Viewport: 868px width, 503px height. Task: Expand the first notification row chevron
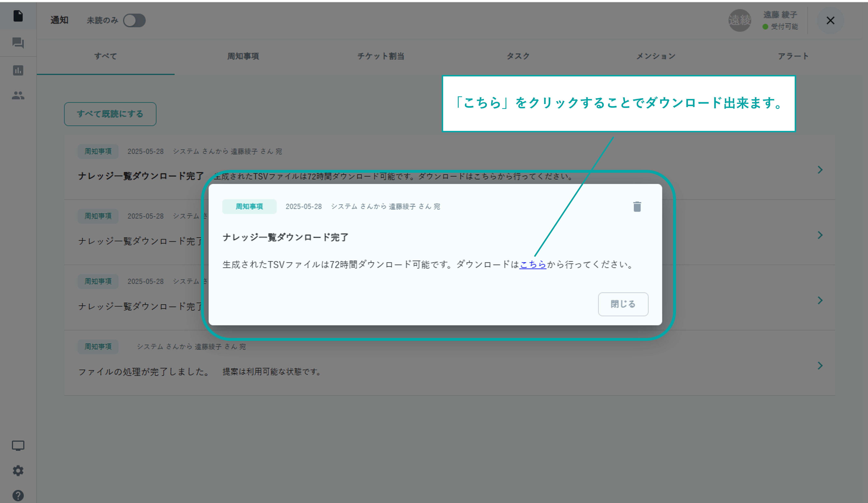coord(820,170)
